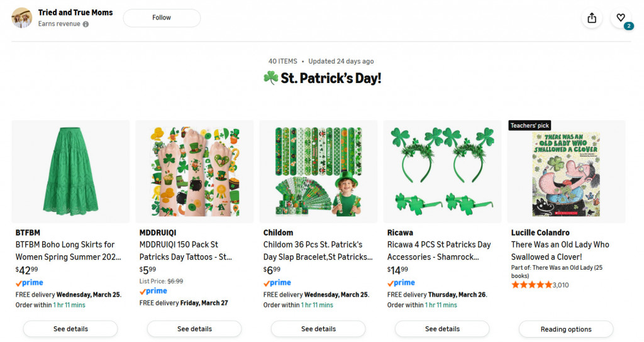See details for Ricawa accessories

click(442, 329)
